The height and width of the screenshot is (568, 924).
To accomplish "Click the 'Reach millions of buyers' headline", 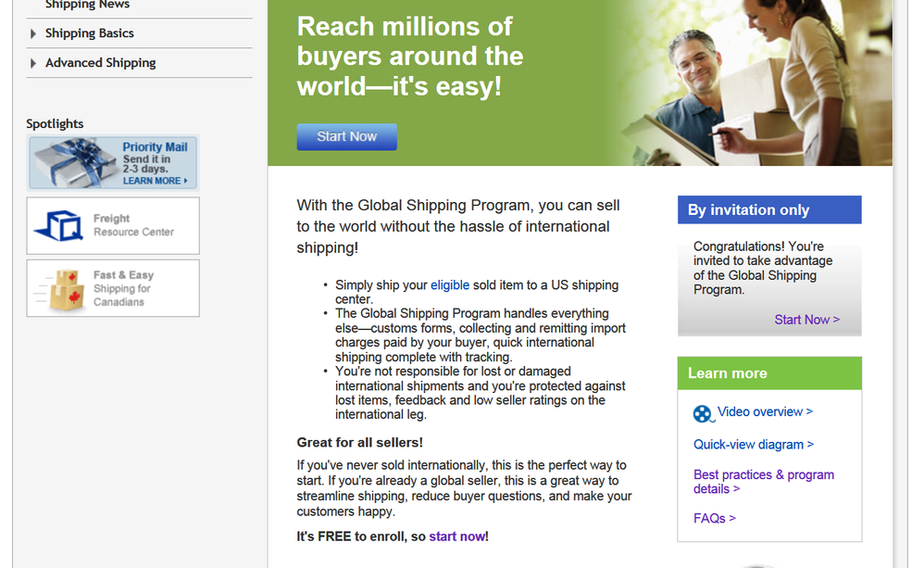I will click(x=410, y=57).
